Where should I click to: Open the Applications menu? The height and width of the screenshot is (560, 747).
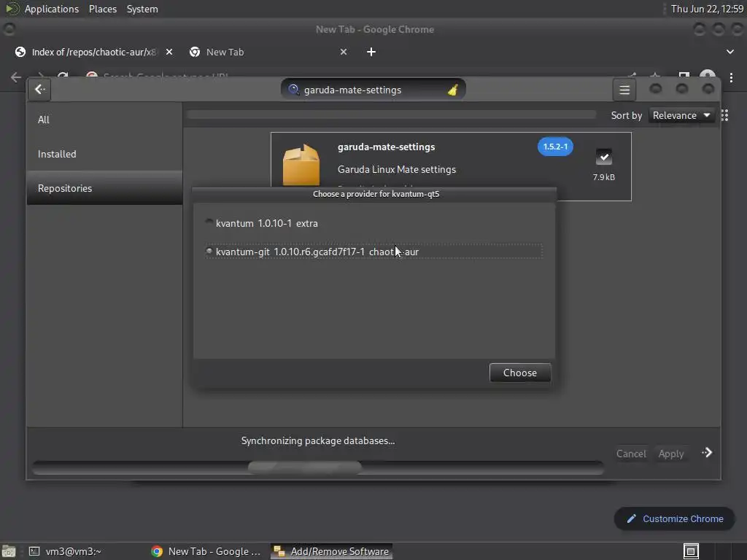tap(52, 9)
